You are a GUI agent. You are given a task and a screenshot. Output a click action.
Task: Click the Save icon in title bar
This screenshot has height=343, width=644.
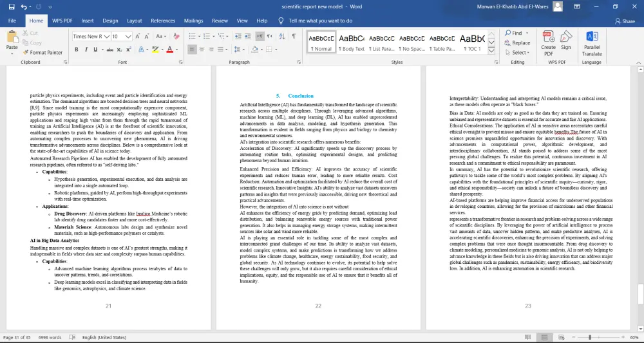click(11, 6)
